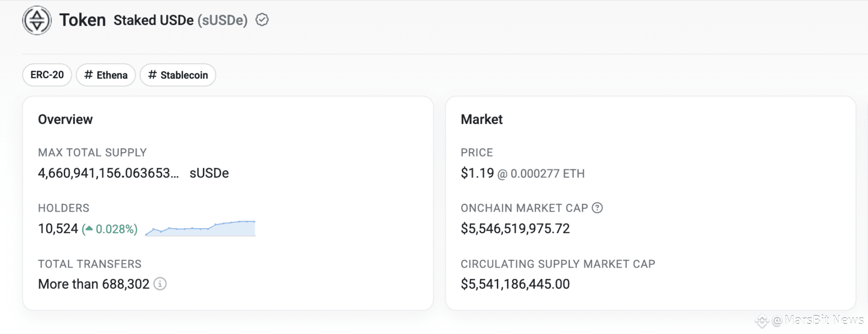Click the max total supply value

(x=108, y=173)
